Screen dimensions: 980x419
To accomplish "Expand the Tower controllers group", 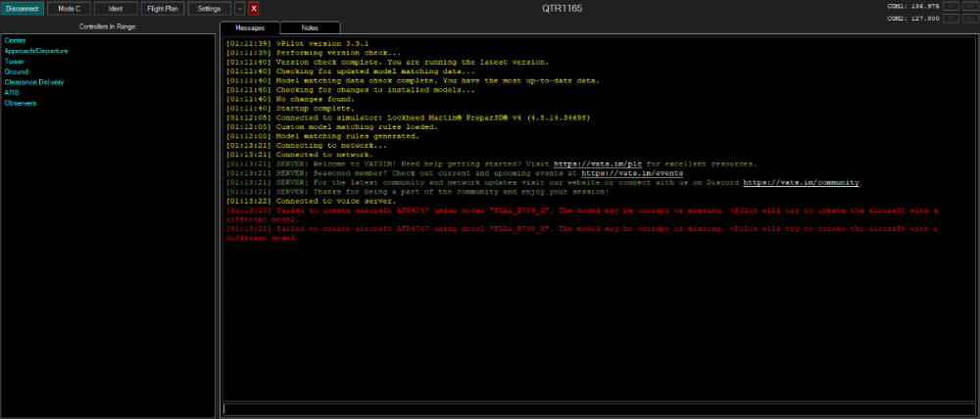I will (x=15, y=61).
